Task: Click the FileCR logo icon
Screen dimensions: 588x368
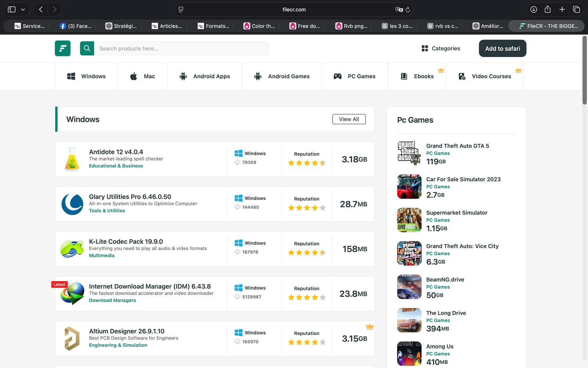Action: point(62,48)
